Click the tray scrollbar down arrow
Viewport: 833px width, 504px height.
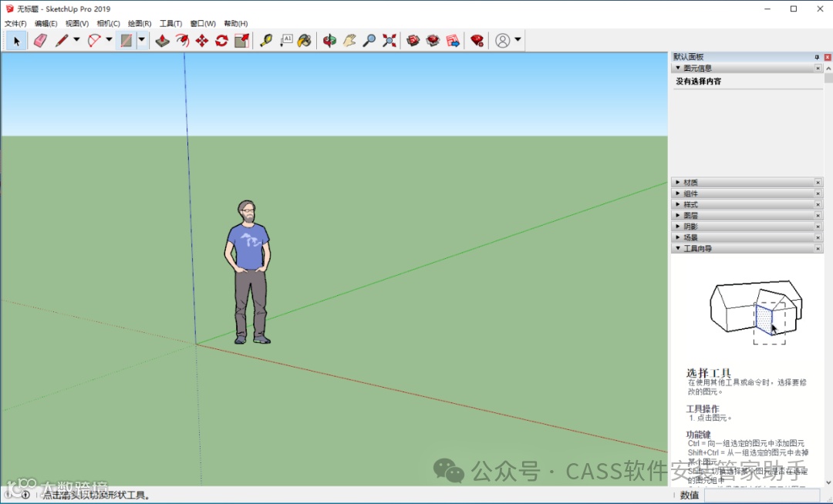click(x=828, y=482)
